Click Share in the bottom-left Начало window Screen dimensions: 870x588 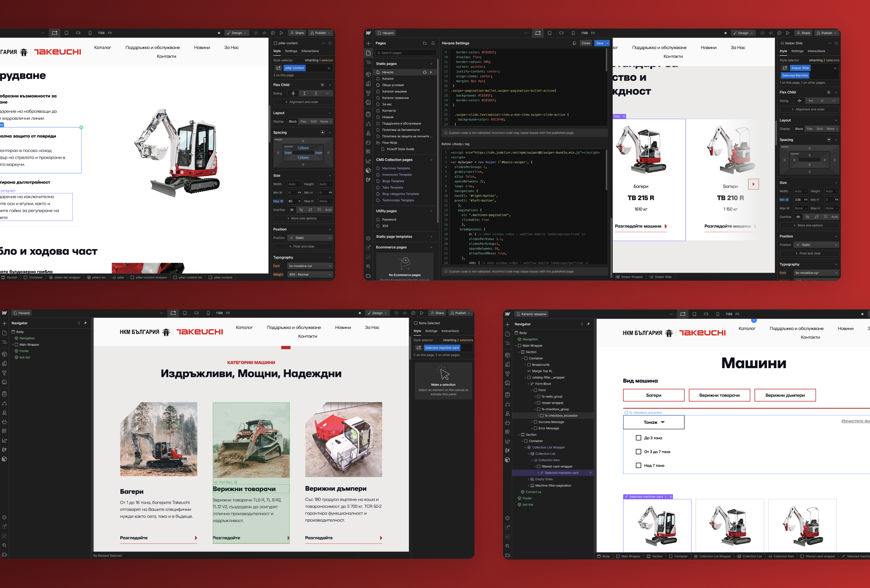pyautogui.click(x=437, y=313)
